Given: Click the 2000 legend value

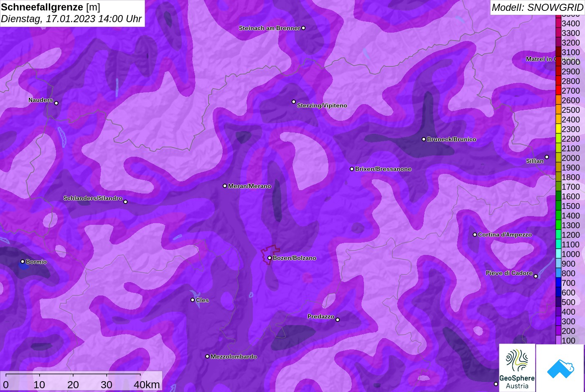Looking at the screenshot, I should [571, 158].
